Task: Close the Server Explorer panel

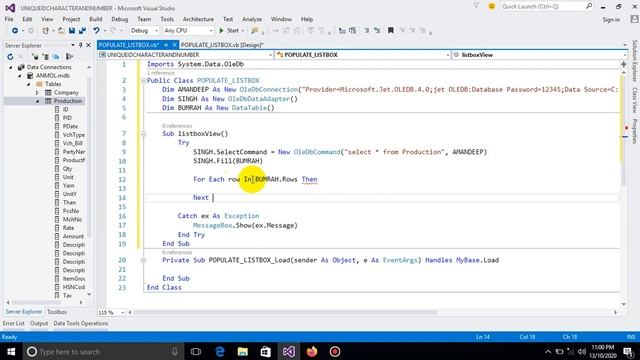Action: click(x=89, y=45)
